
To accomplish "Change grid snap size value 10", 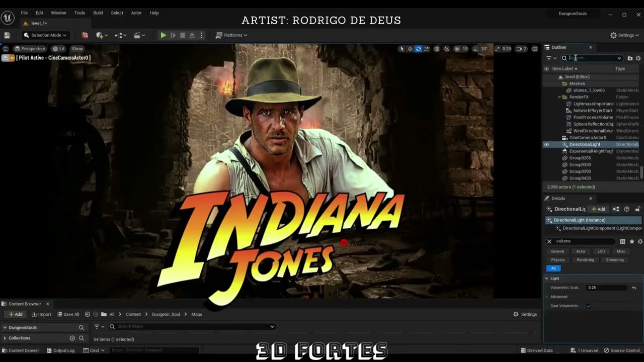I will click(x=465, y=49).
